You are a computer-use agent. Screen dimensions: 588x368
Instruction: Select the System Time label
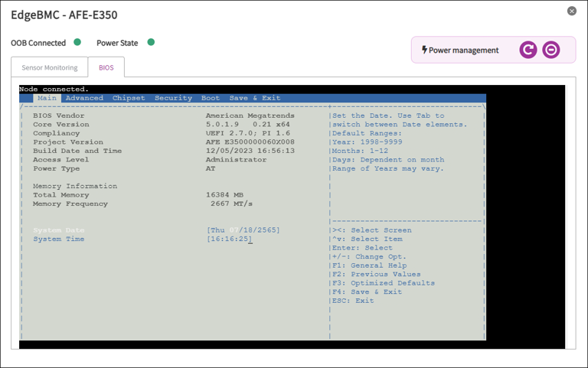[x=59, y=239]
